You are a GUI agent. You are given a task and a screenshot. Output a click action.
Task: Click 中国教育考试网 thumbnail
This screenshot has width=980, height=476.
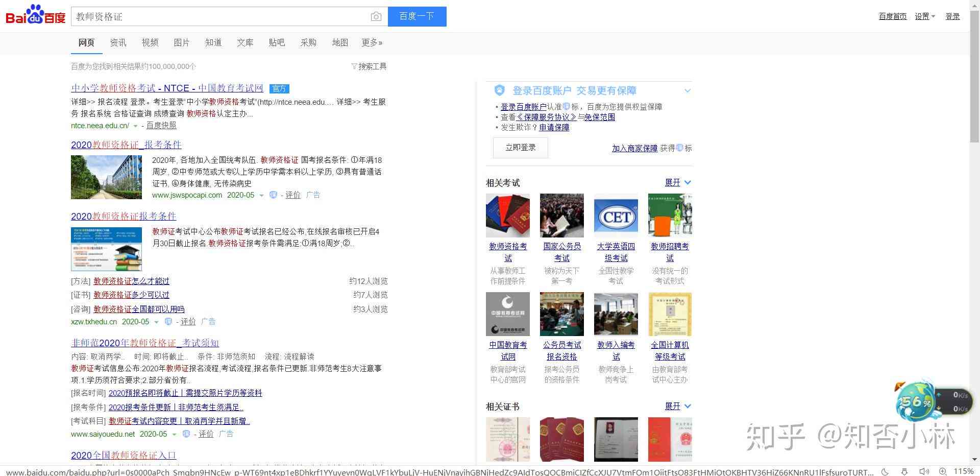[x=508, y=314]
